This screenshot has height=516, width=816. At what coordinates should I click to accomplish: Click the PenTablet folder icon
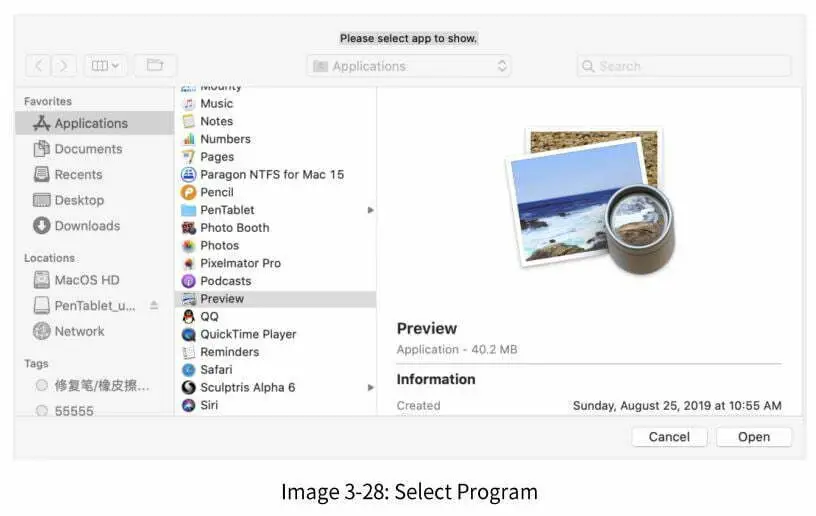pos(188,210)
